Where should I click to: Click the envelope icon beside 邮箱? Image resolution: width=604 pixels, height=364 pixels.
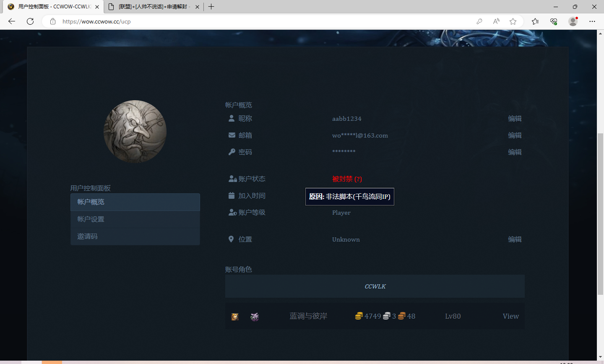tap(231, 135)
